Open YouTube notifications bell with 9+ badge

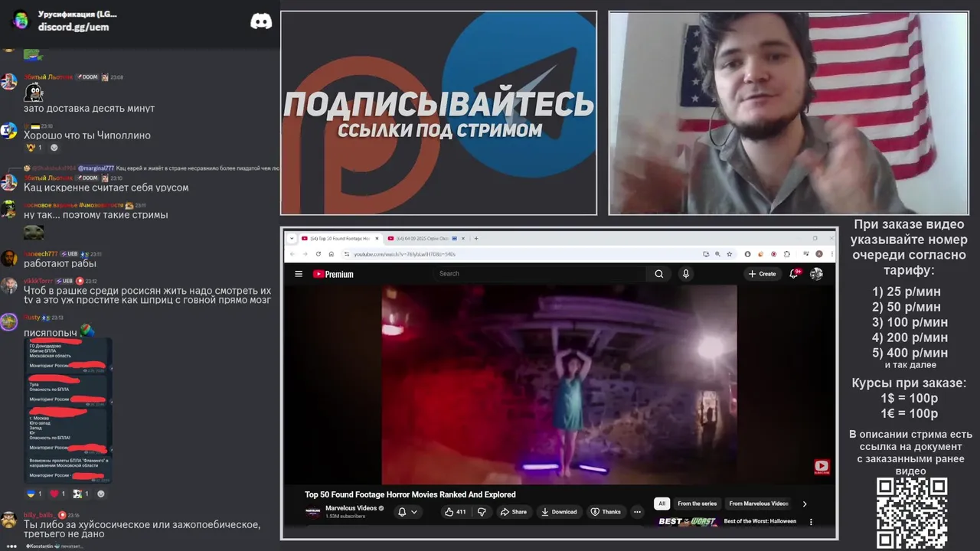point(795,273)
